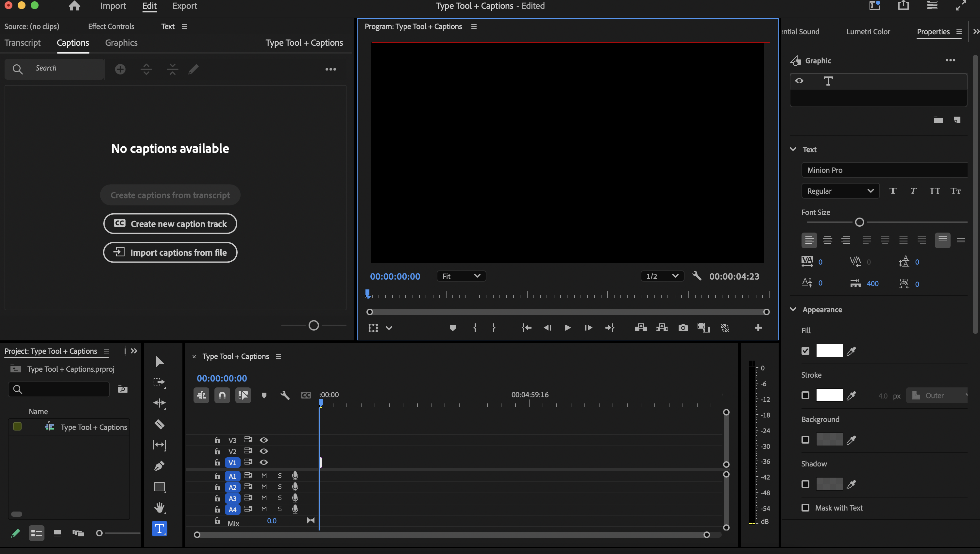The height and width of the screenshot is (554, 980).
Task: Click the white Fill color swatch
Action: 829,350
